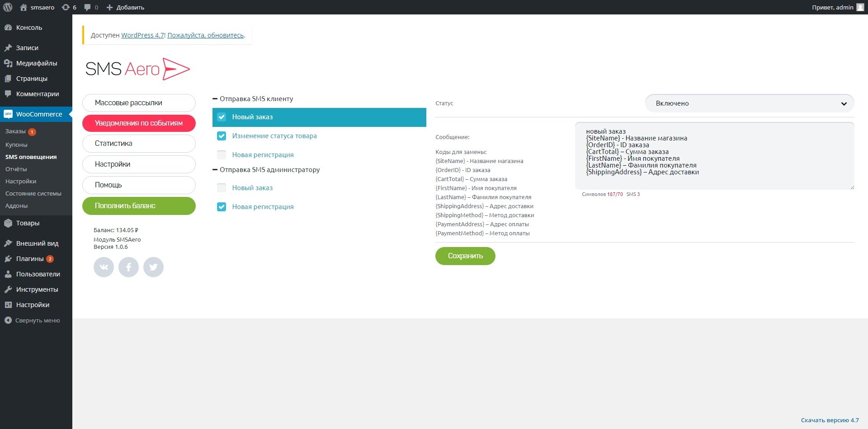Click the Пользователи user icon
The width and height of the screenshot is (868, 429).
(x=8, y=274)
